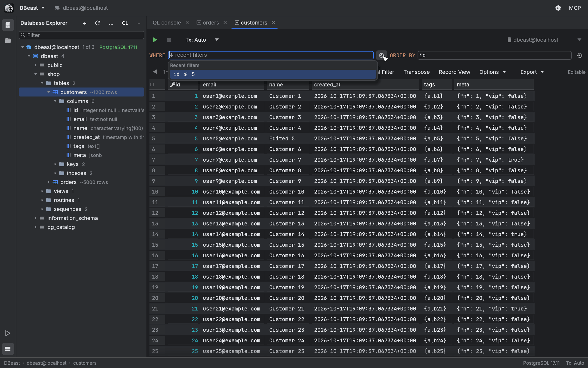
Task: Toggle the select-all checkbox in grid header
Action: pos(152,85)
